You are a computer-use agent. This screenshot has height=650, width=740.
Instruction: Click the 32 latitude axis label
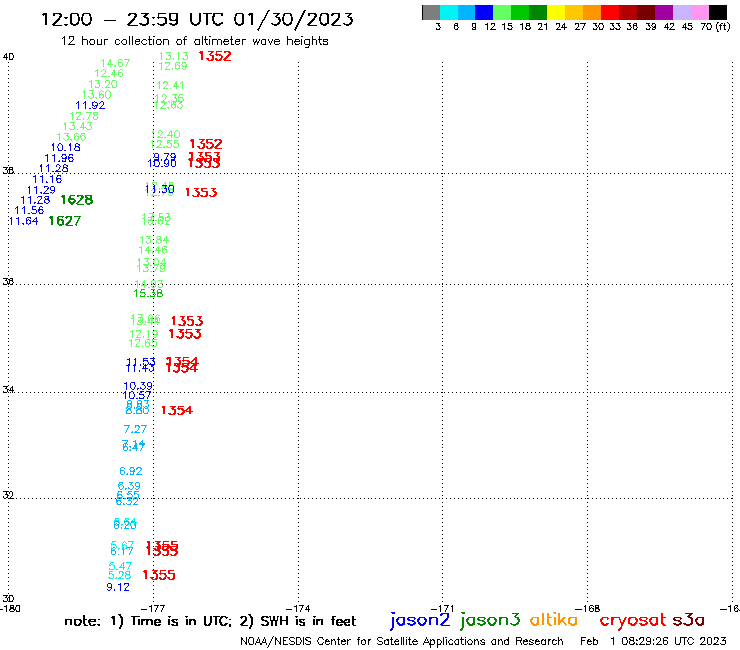8,495
